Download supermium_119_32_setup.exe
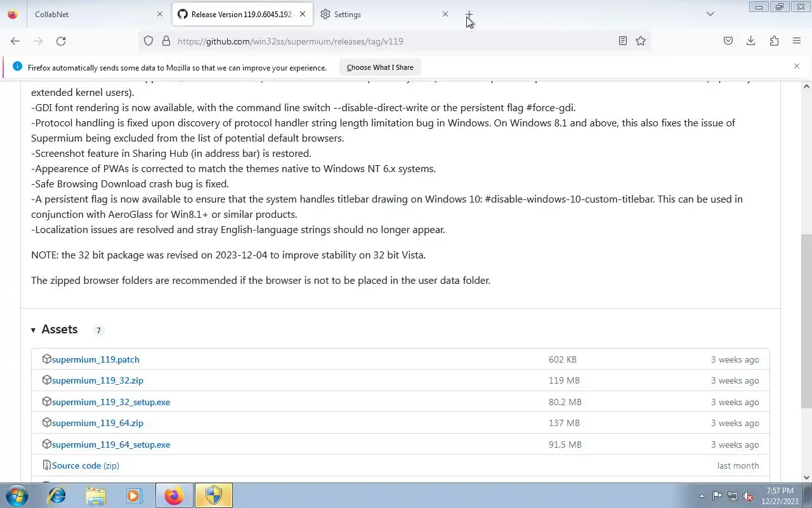Viewport: 812px width, 508px height. (111, 402)
